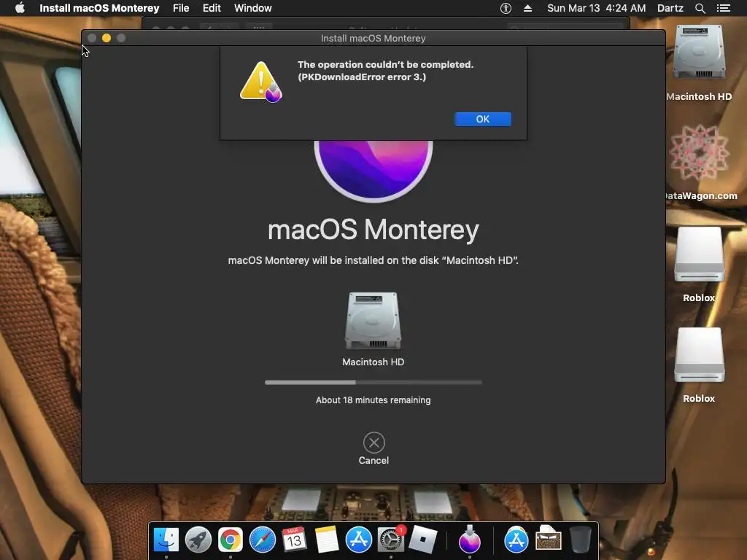Open Trash from the Dock
Screen dimensions: 747x560
(580, 539)
